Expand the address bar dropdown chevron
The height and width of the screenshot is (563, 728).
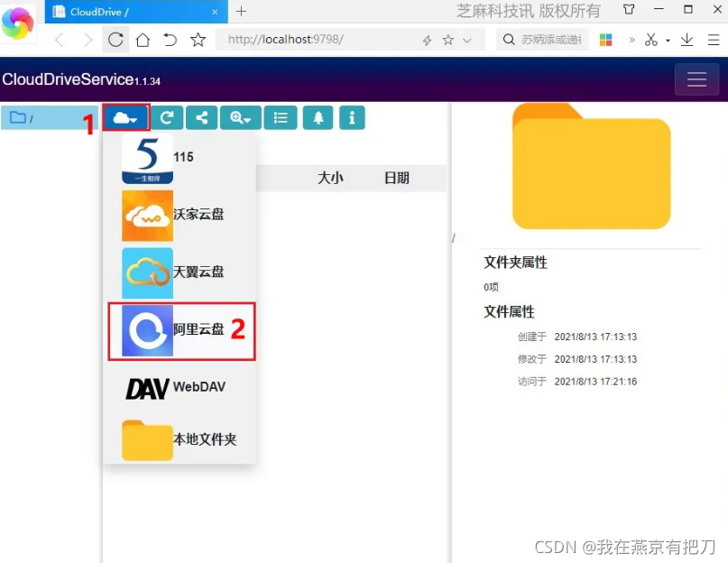pos(467,41)
